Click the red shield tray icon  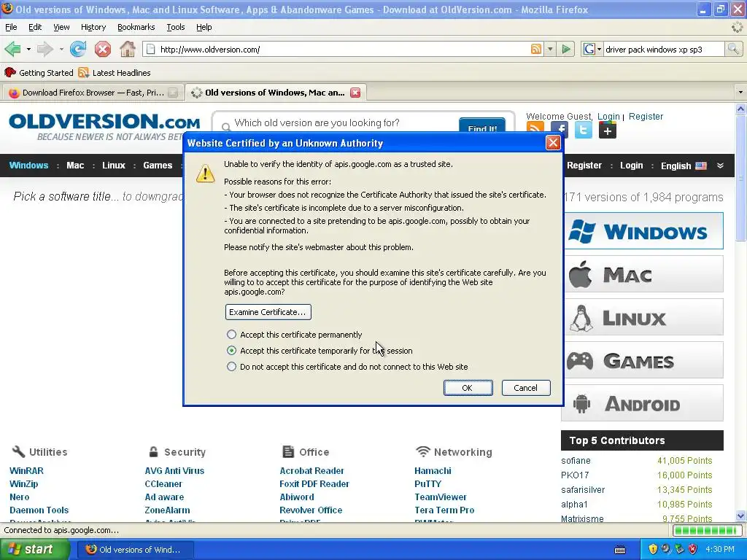(693, 549)
